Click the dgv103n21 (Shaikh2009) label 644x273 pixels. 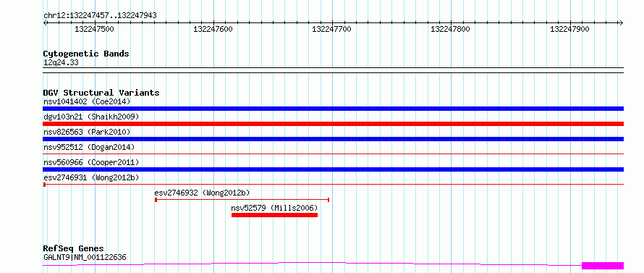tap(91, 117)
